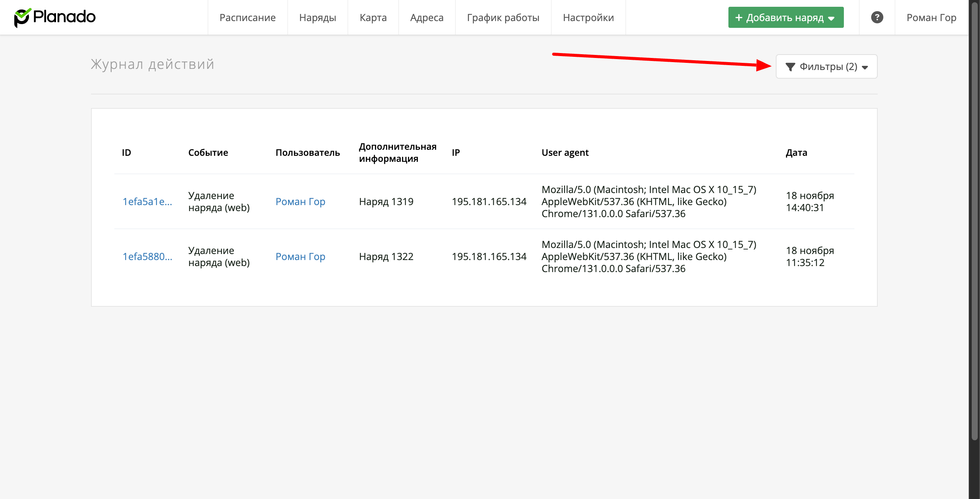The width and height of the screenshot is (980, 499).
Task: Open Настройки in the top navigation
Action: pyautogui.click(x=588, y=18)
